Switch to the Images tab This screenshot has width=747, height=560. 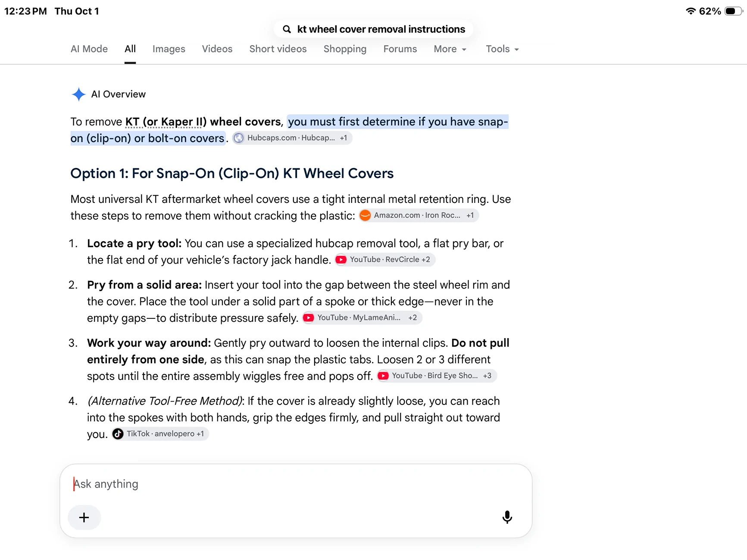coord(169,49)
